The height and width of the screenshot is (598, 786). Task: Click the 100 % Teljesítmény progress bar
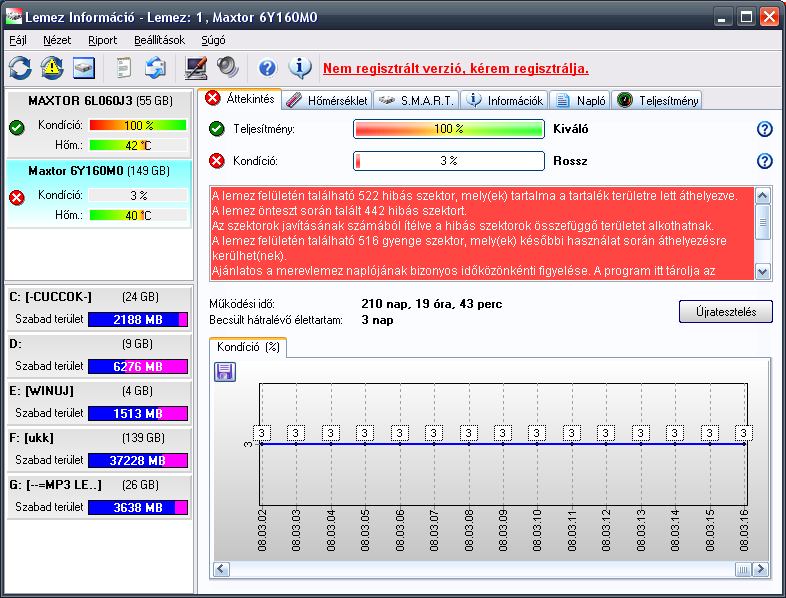(x=449, y=129)
